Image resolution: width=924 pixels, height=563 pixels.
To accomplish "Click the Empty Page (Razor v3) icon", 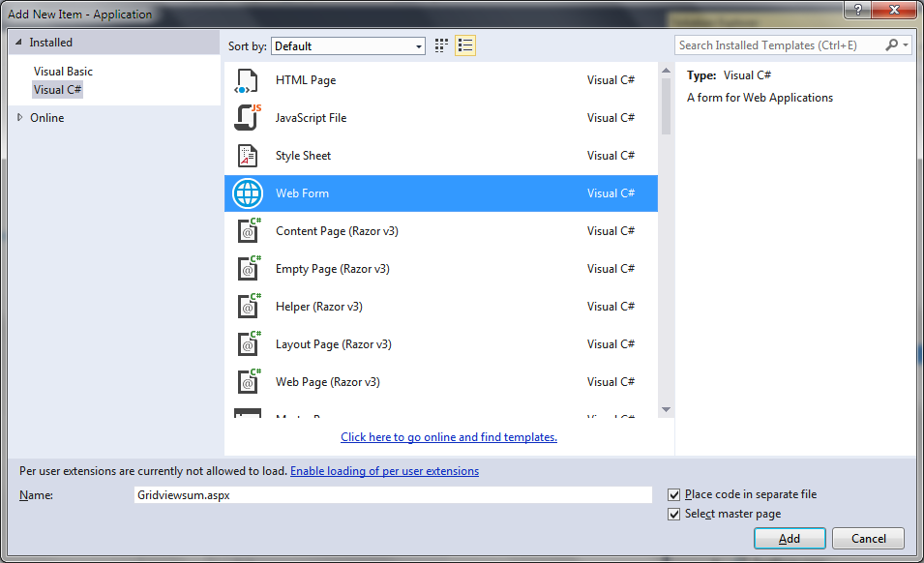I will (249, 269).
